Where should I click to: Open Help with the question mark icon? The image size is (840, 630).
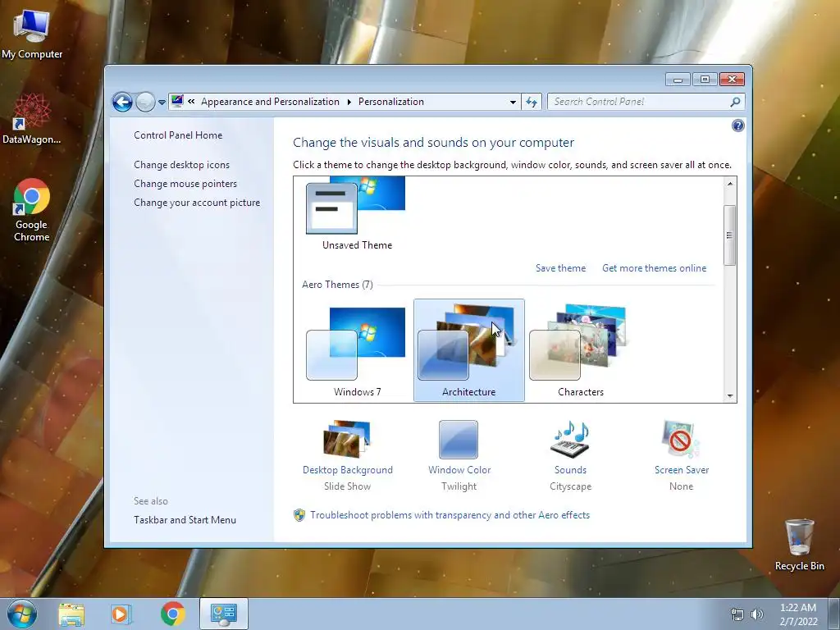click(x=737, y=126)
